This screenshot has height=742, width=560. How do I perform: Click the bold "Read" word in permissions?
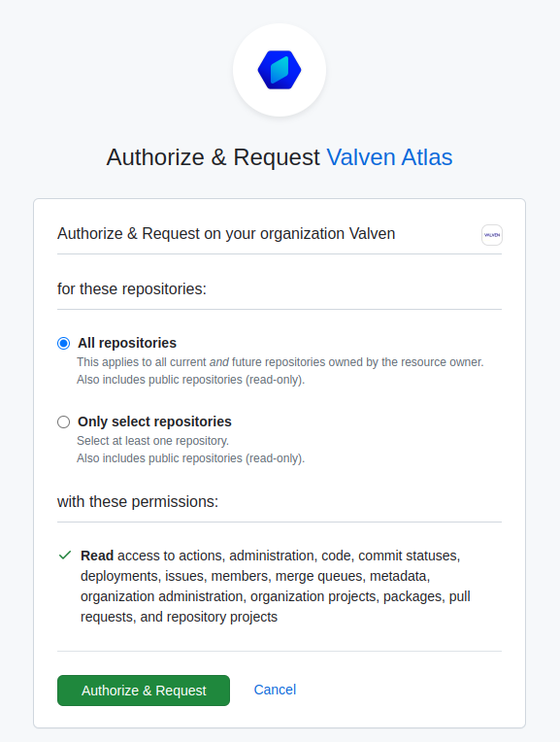[97, 556]
